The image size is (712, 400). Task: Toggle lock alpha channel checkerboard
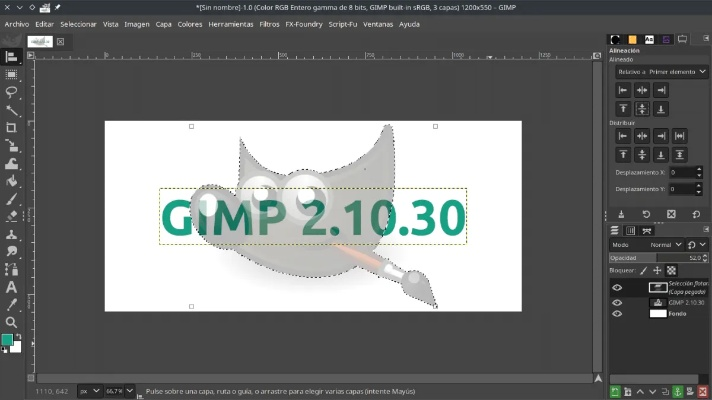pyautogui.click(x=671, y=271)
